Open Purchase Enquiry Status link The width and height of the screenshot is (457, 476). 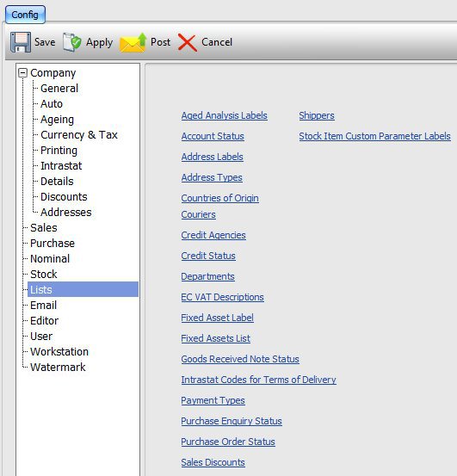tap(232, 421)
